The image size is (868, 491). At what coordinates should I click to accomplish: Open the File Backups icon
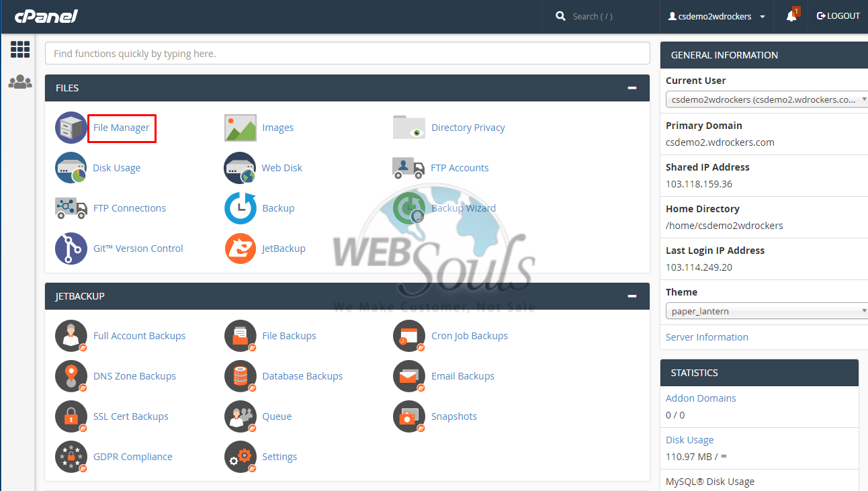click(241, 336)
